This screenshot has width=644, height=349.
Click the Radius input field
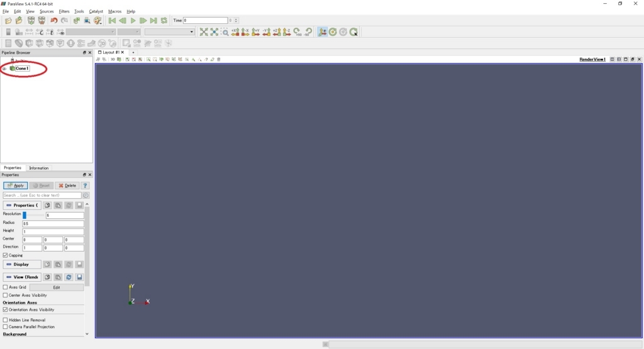point(53,223)
